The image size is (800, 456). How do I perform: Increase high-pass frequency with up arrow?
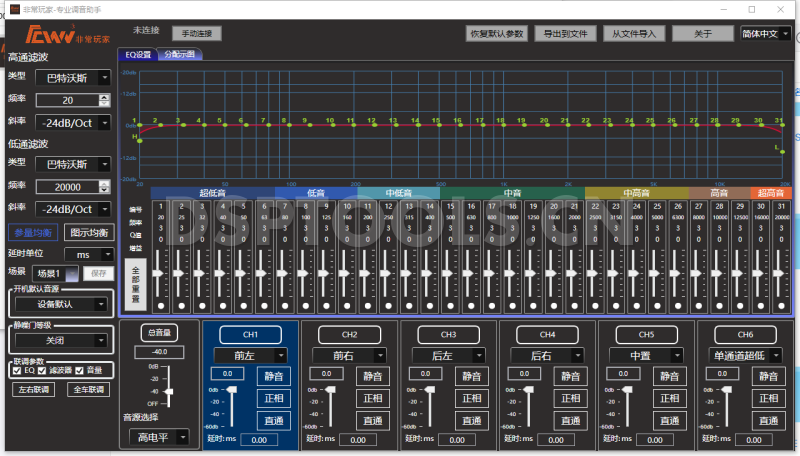coord(104,97)
